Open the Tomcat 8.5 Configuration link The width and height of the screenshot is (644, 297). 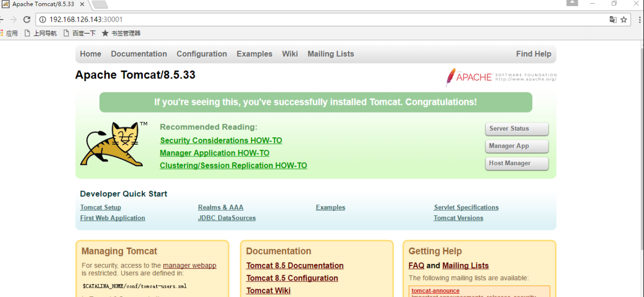[292, 278]
